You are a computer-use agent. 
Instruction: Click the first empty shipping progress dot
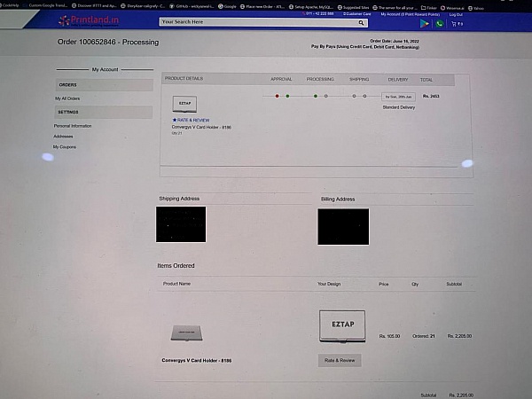354,96
